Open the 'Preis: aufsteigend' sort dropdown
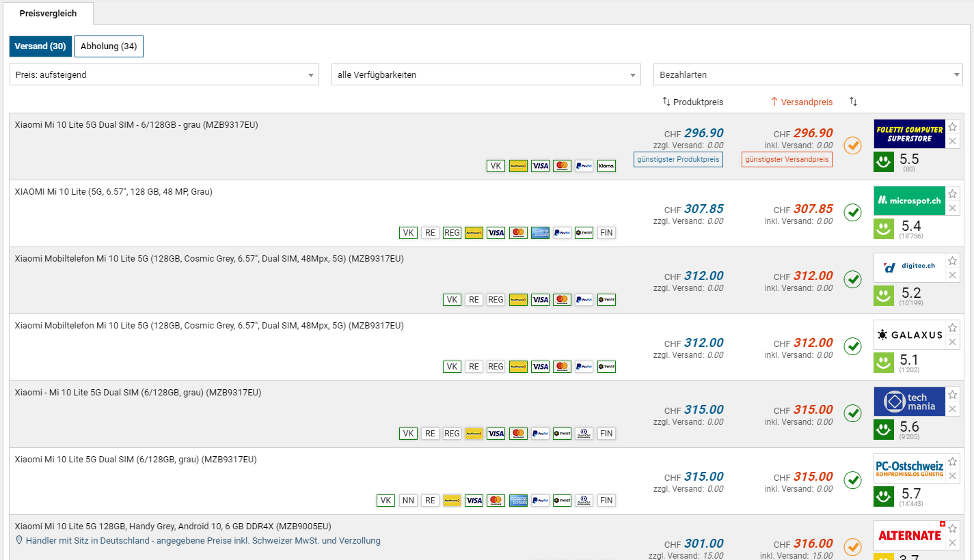This screenshot has width=974, height=560. click(164, 74)
